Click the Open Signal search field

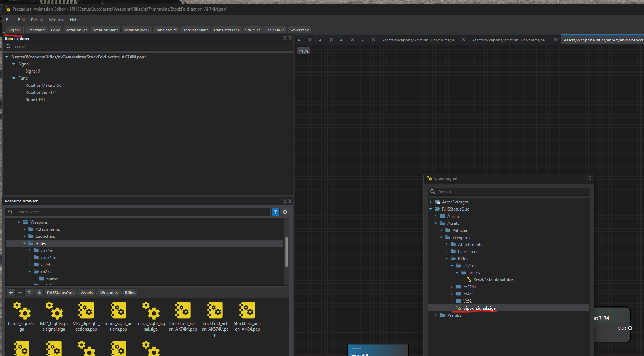click(x=509, y=191)
